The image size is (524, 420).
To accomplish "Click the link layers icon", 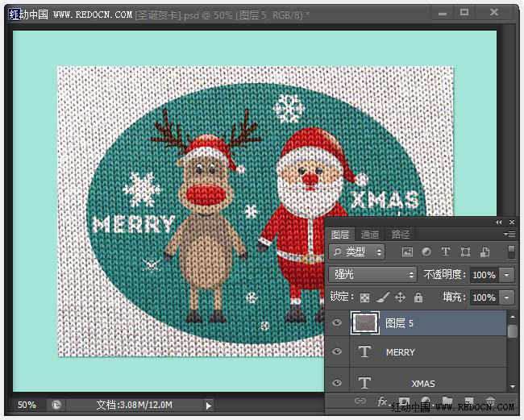I will [360, 401].
